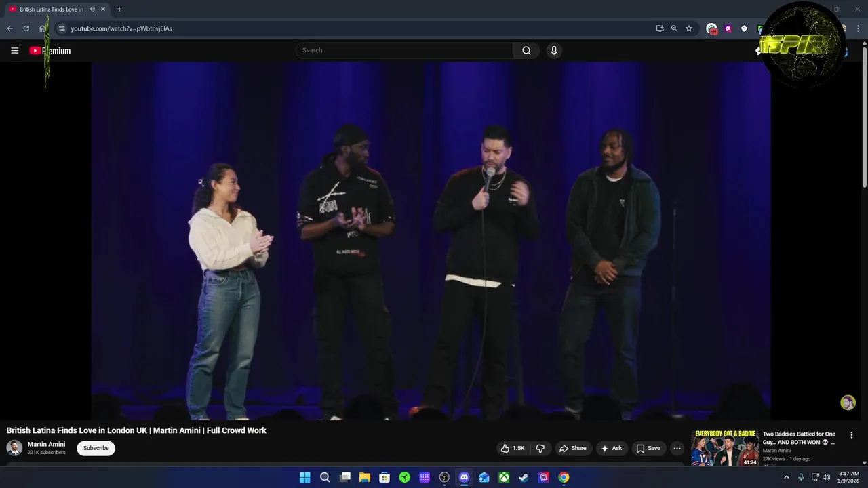This screenshot has width=868, height=488.
Task: Like the video with thumbs-up button
Action: click(x=513, y=448)
